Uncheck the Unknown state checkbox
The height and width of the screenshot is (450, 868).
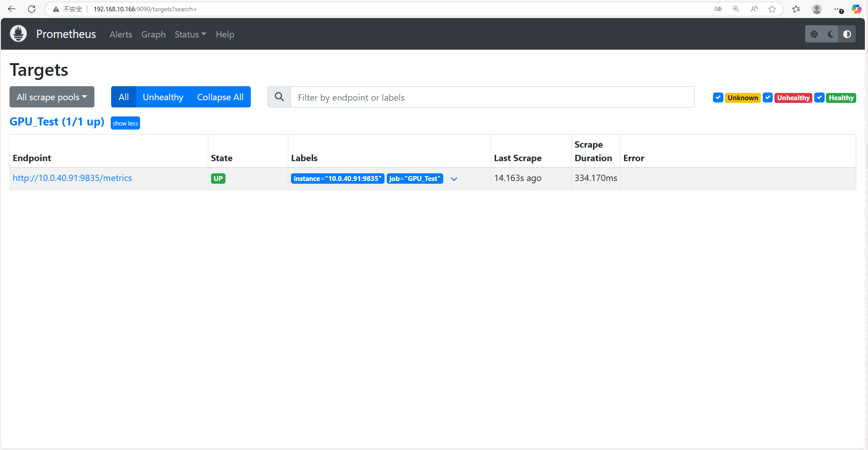718,97
